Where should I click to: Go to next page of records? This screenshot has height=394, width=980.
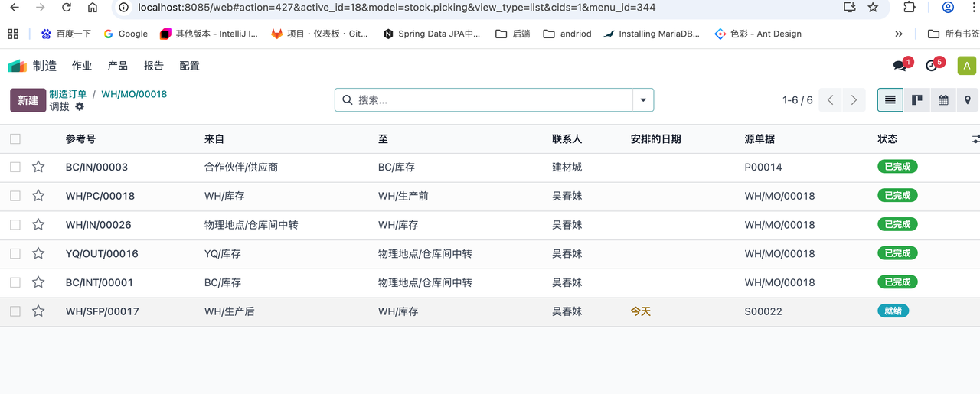point(854,100)
